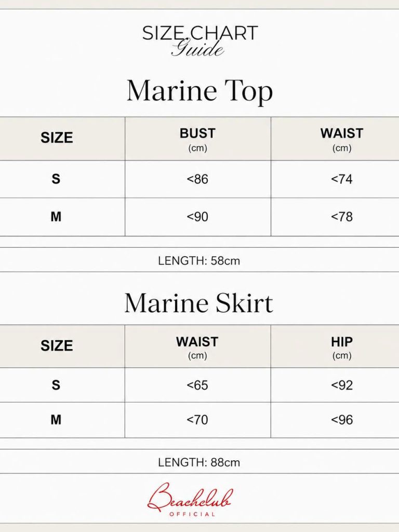Image resolution: width=399 pixels, height=532 pixels.
Task: Click the Marine Skirt title
Action: (199, 303)
